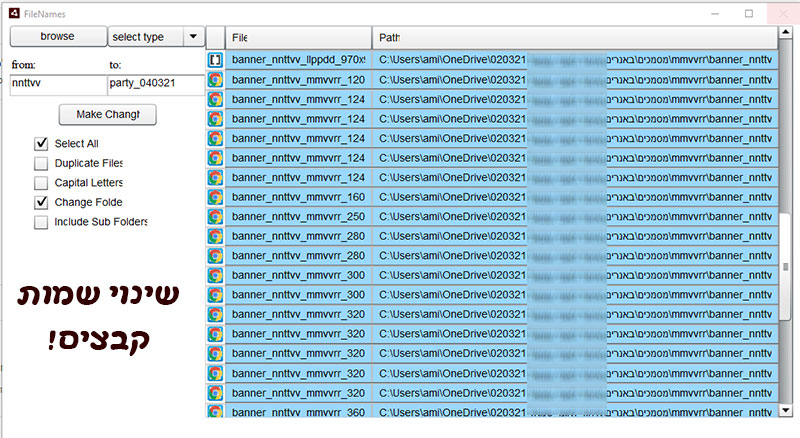Viewport: 800px width, 438px height.
Task: Open the select type dropdown
Action: tap(155, 37)
